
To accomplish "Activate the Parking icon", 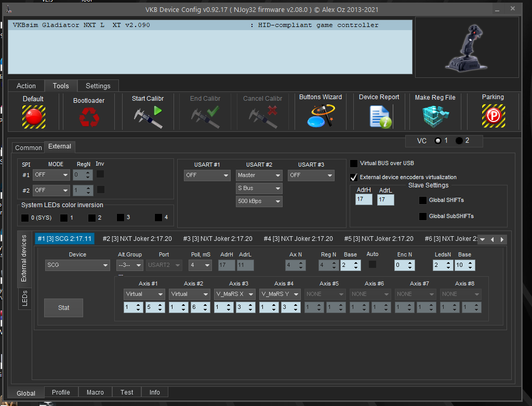I will (493, 116).
